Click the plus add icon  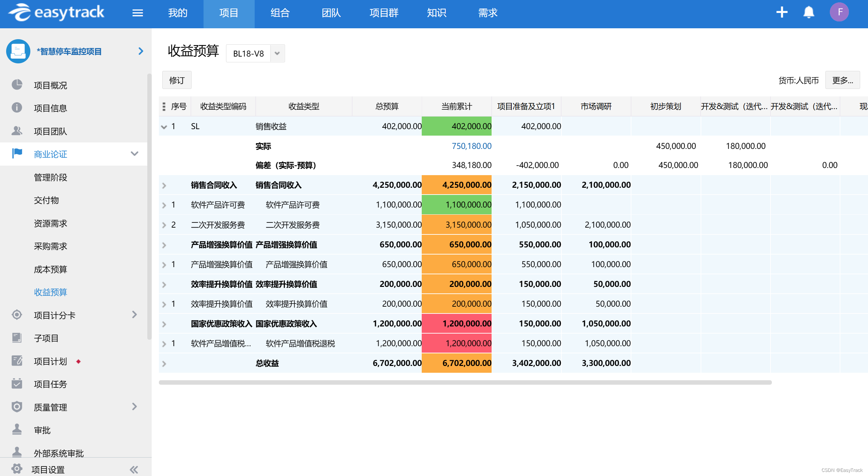coord(782,13)
